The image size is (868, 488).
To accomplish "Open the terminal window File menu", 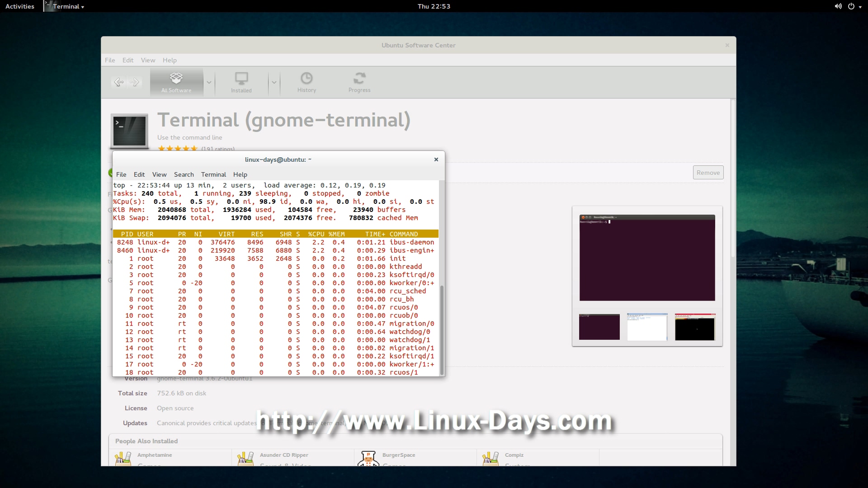I will coord(121,174).
